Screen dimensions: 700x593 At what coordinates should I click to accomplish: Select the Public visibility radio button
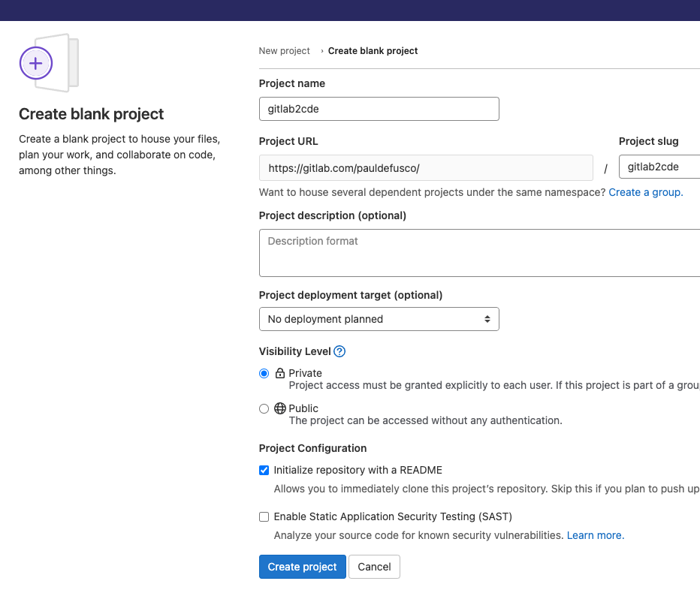[x=264, y=408]
